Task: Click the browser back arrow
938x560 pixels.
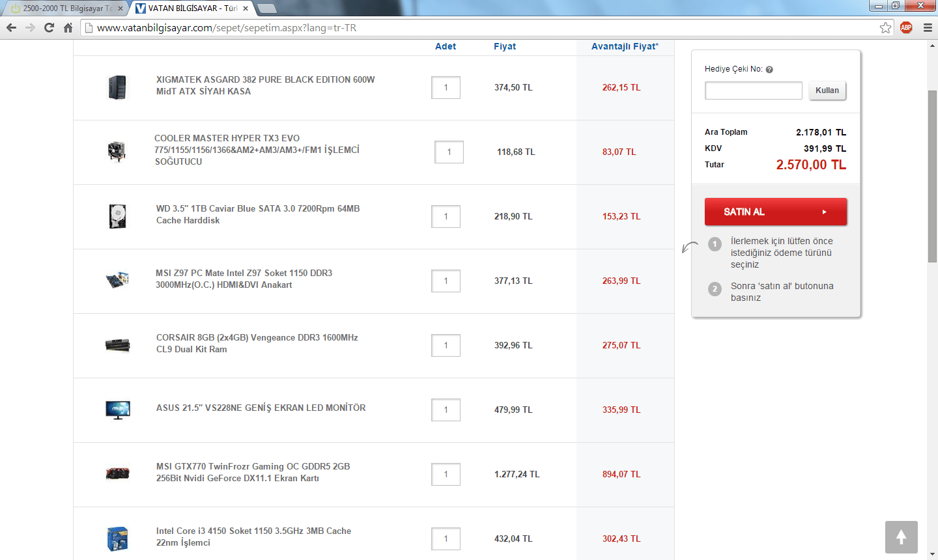Action: [11, 27]
